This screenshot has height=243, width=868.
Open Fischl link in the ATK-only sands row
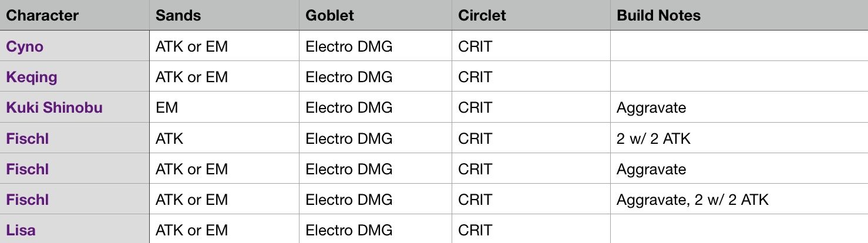point(27,139)
